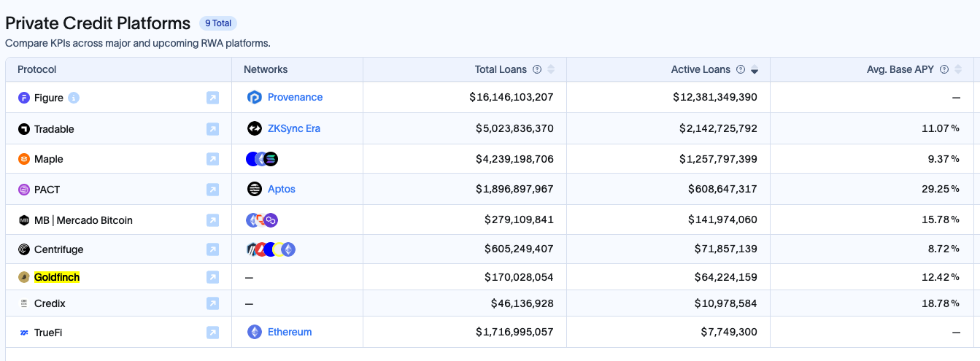This screenshot has width=980, height=361.
Task: Click Maple's external link arrow icon
Action: point(212,159)
